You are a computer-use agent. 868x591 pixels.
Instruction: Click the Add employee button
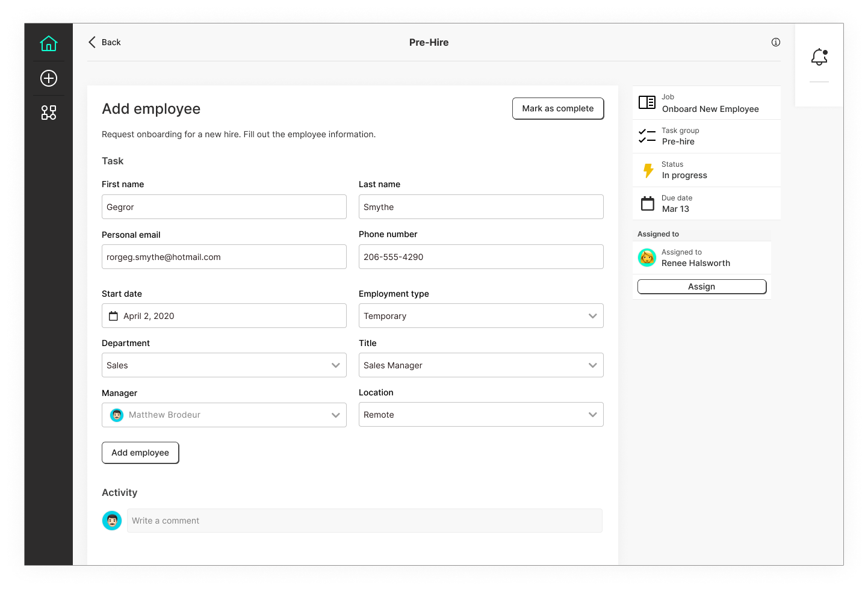pos(140,453)
